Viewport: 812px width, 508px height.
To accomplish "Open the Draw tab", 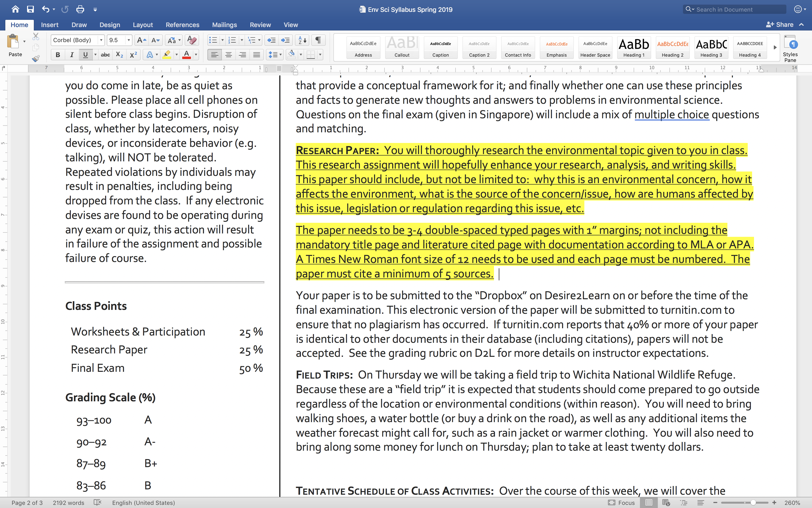I will (x=79, y=25).
